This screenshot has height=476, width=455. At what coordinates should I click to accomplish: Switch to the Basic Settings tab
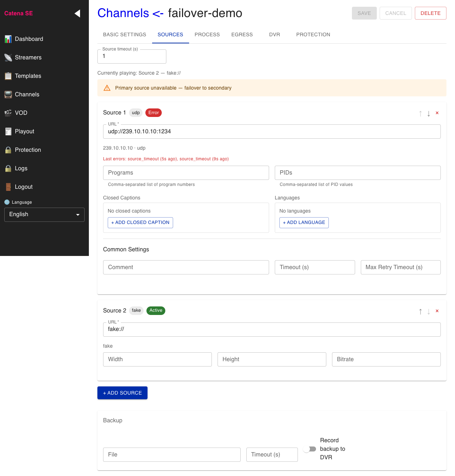(124, 34)
